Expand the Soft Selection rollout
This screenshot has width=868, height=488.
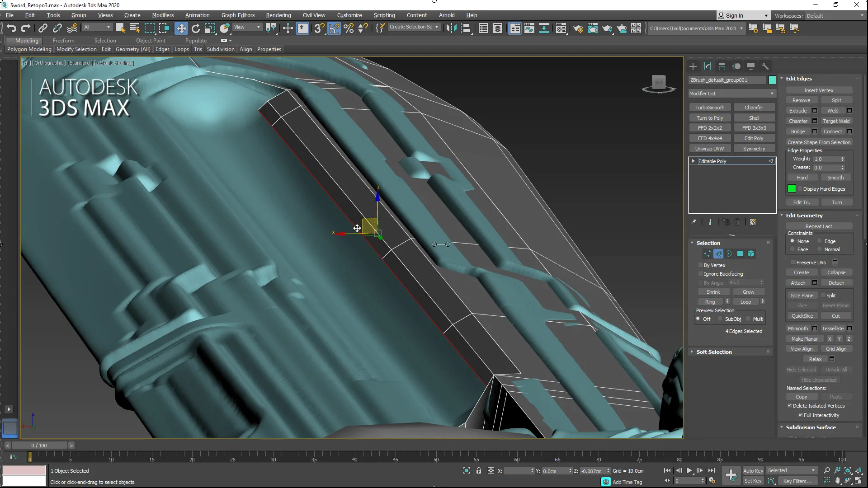(x=714, y=352)
